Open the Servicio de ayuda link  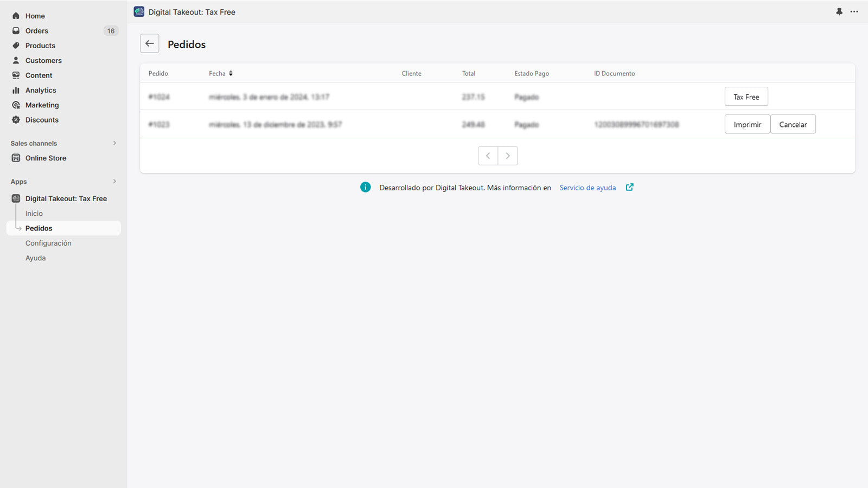588,188
